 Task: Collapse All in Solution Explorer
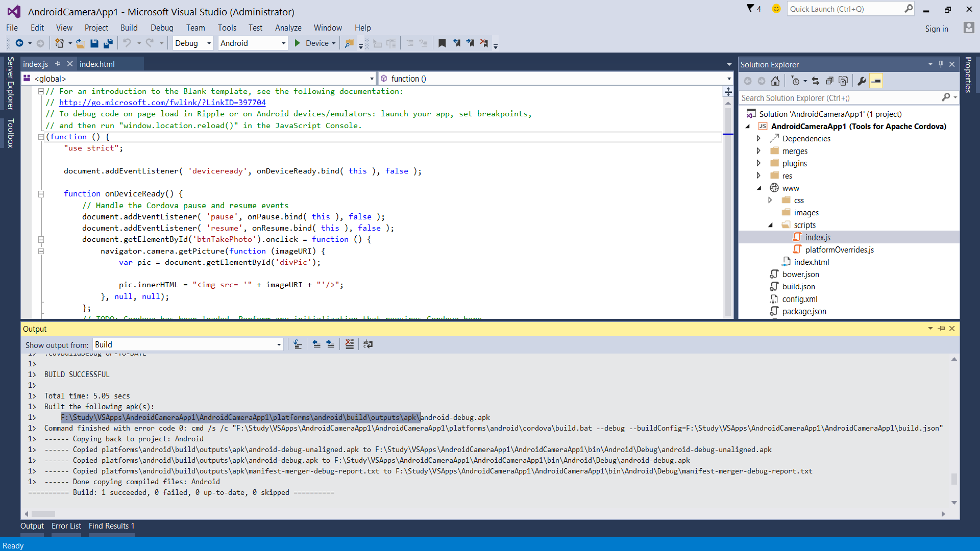pos(829,81)
